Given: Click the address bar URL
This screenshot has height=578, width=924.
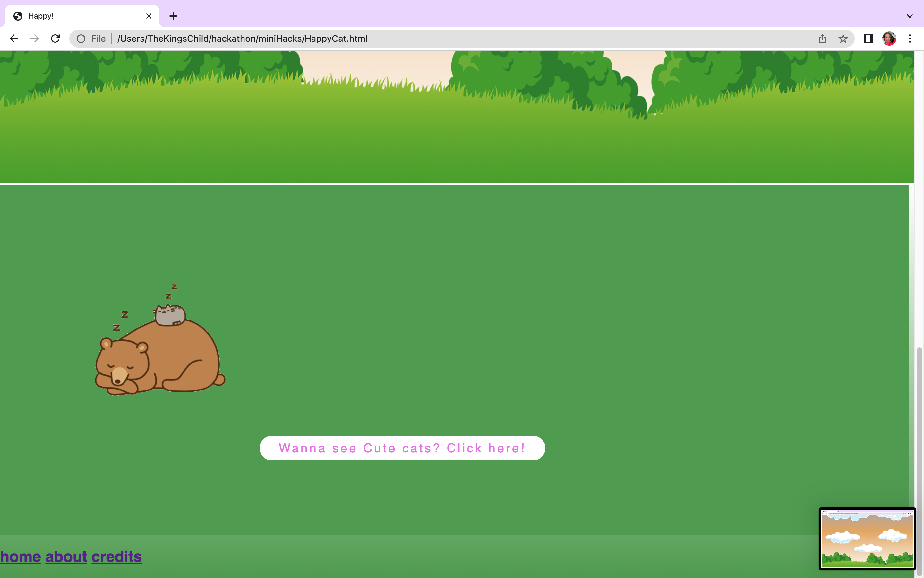Looking at the screenshot, I should tap(243, 39).
